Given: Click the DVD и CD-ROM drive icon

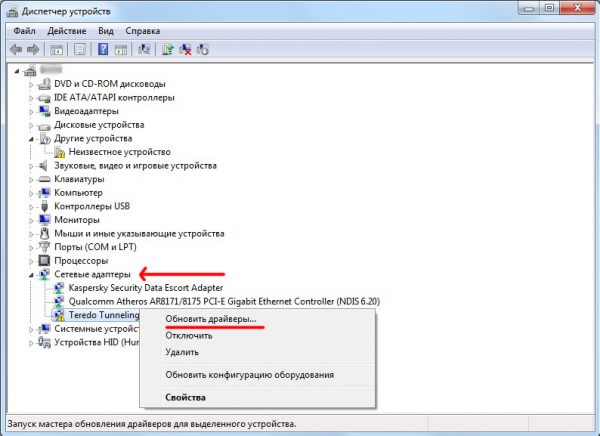Looking at the screenshot, I should (x=44, y=84).
